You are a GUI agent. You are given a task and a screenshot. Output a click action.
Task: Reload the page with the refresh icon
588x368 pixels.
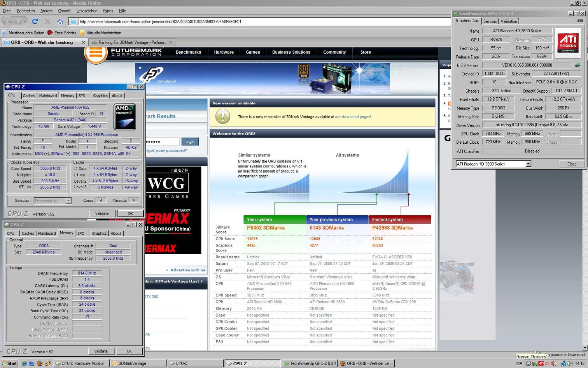[x=35, y=21]
